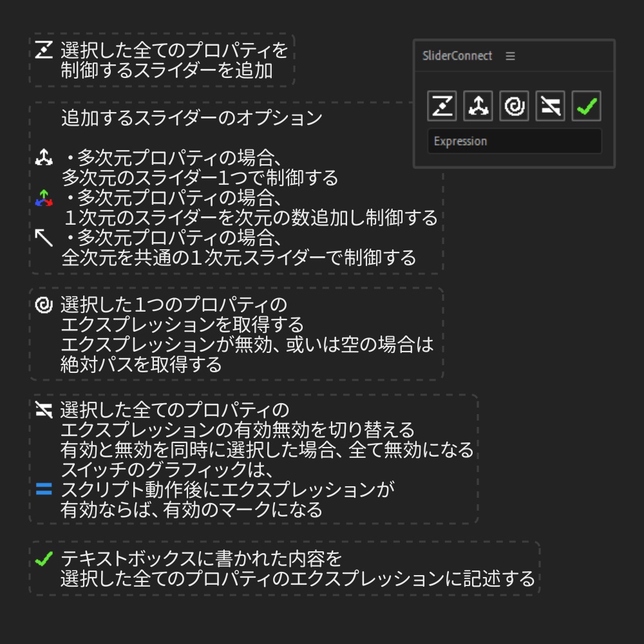Select the add slider tool in the panel
Screen dimensions: 644x644
click(442, 106)
